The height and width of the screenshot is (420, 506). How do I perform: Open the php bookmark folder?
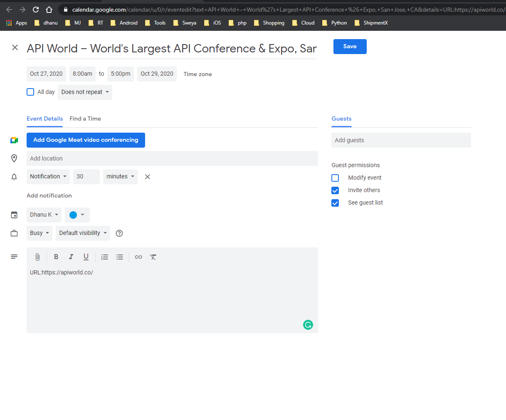238,23
